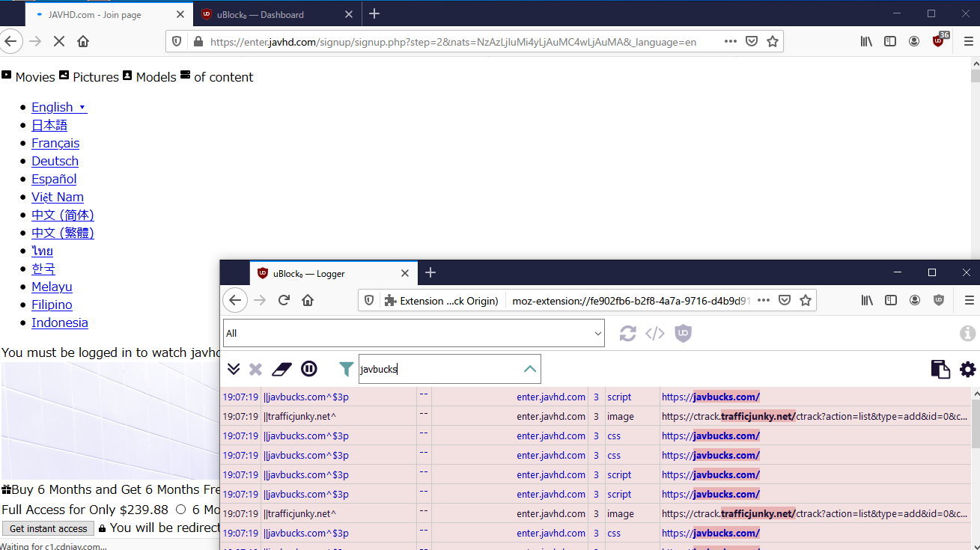Expand the English language dropdown
Viewport: 980px width, 550px height.
(x=59, y=107)
